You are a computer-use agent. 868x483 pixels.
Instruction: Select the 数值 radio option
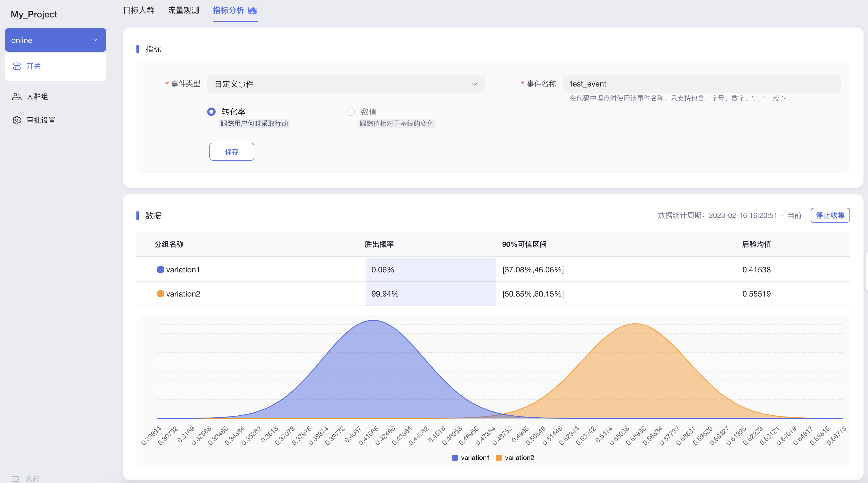pyautogui.click(x=350, y=111)
